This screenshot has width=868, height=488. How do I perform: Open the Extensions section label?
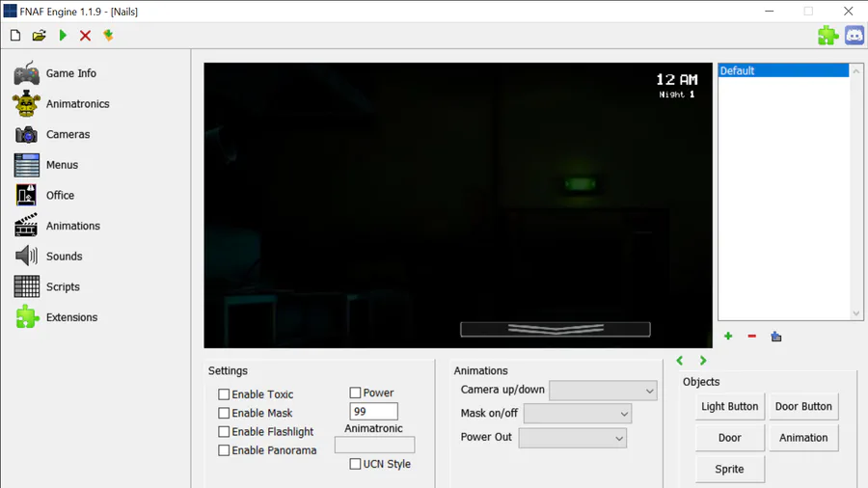pos(71,317)
